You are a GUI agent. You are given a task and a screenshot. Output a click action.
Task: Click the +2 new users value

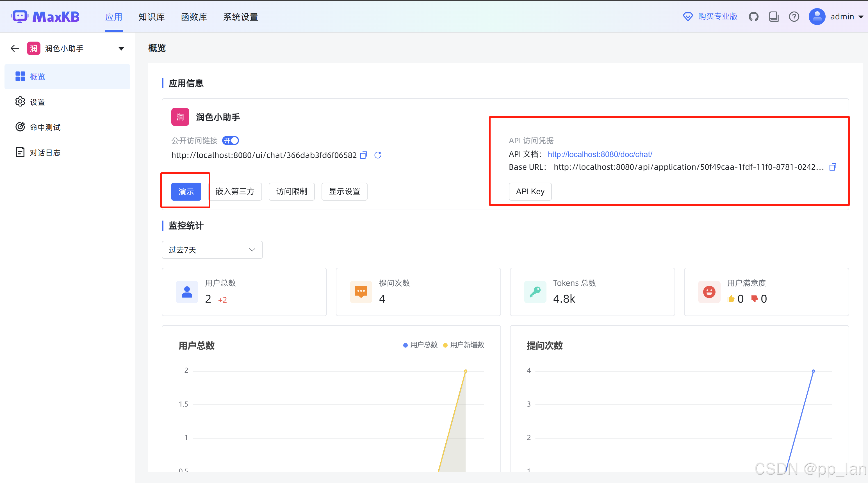tap(222, 300)
